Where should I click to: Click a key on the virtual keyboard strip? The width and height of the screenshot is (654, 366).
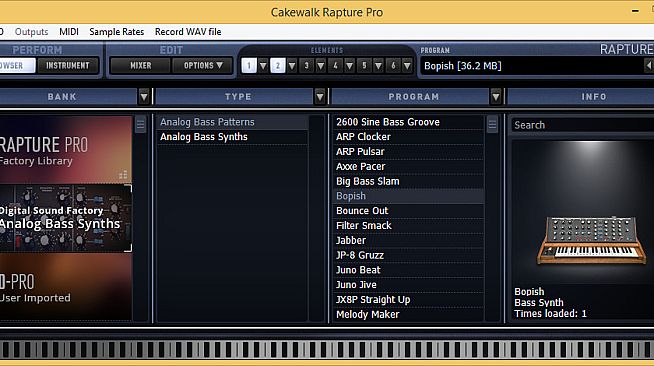[327, 349]
